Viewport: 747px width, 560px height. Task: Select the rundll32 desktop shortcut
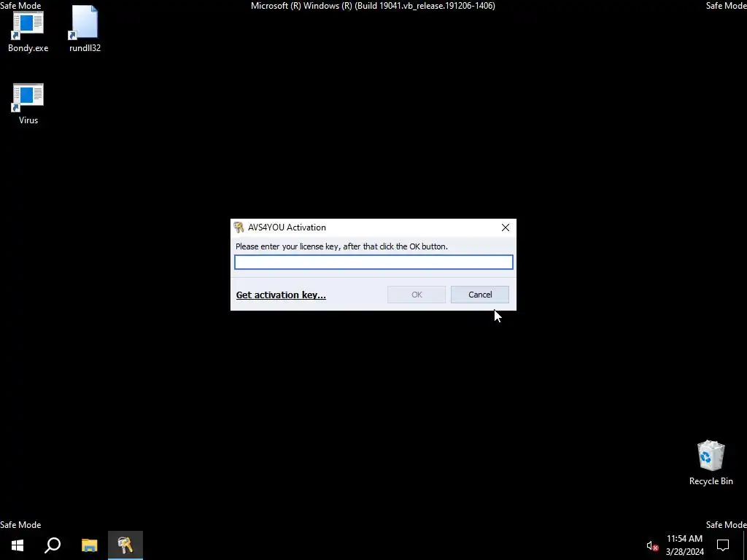85,28
